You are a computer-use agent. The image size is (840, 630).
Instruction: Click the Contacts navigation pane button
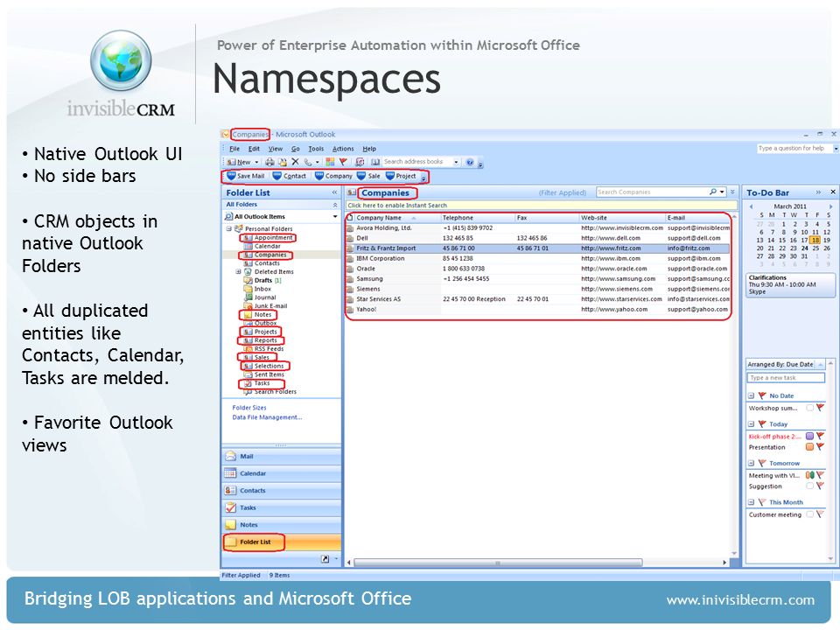coord(281,491)
